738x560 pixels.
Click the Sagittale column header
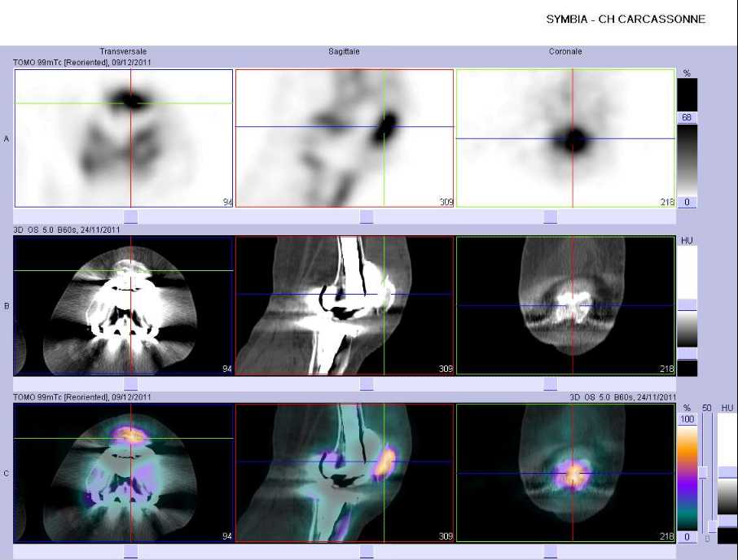pos(344,51)
